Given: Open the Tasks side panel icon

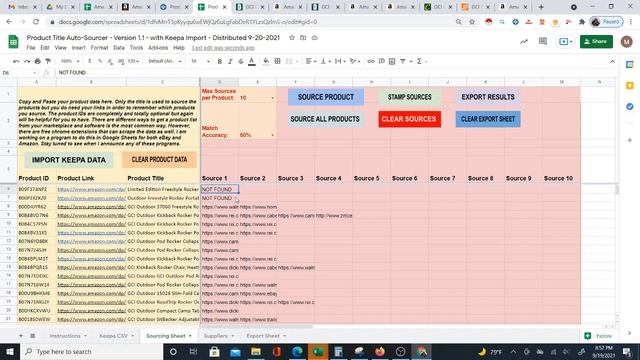Looking at the screenshot, I should coord(630,107).
